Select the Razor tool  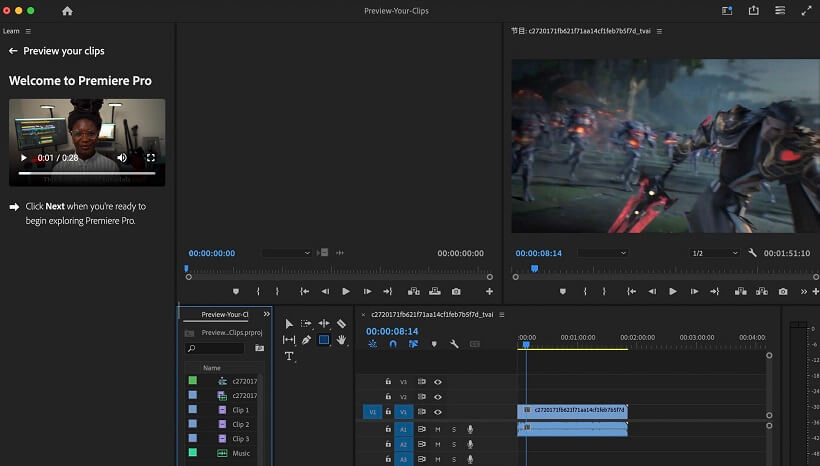pos(341,324)
